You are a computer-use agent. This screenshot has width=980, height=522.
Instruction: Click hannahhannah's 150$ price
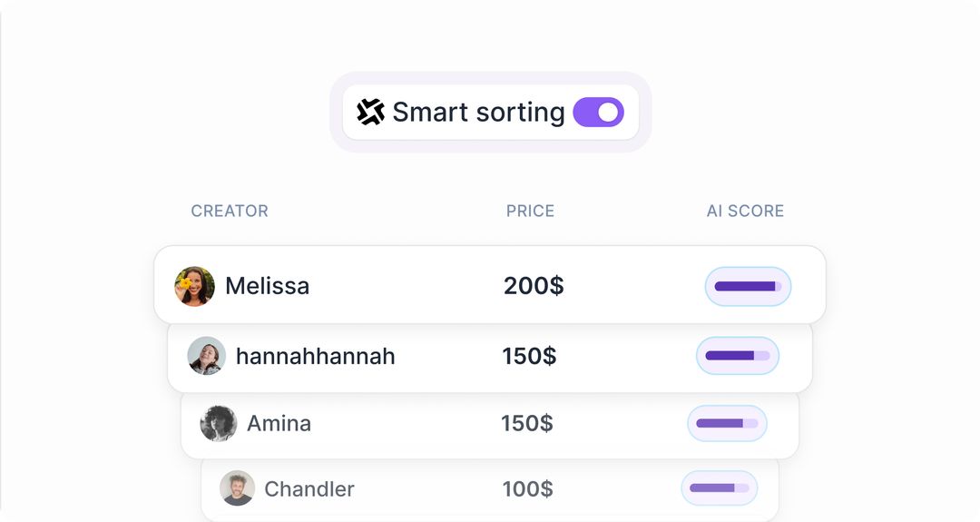(x=529, y=356)
